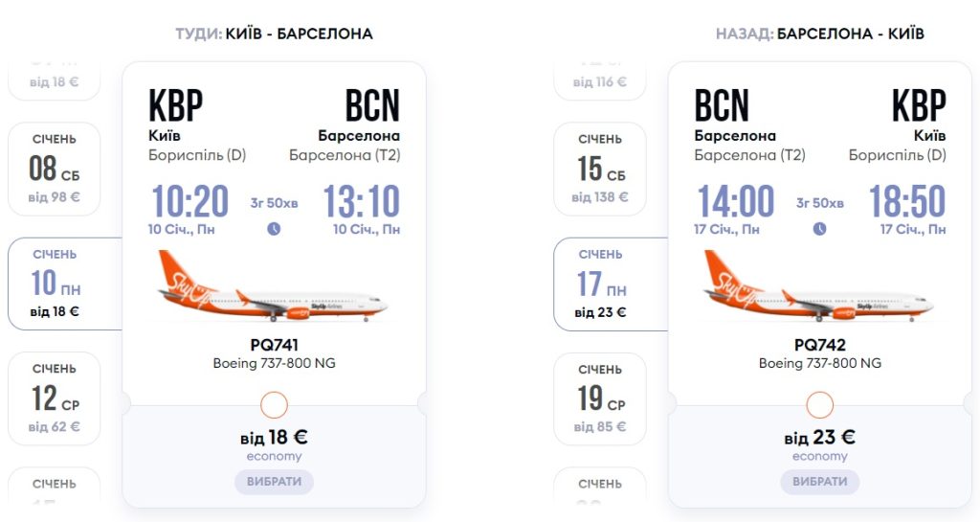Click the НАЗАД: БАРСЕЛОНА - КИЇВ heading
Image resolution: width=980 pixels, height=522 pixels.
pos(819,34)
